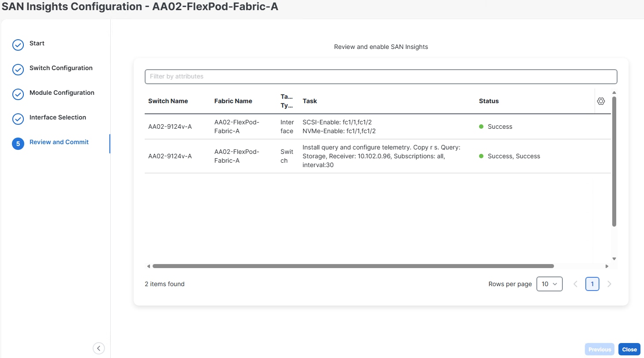Click AA02-9124v-A in the Interface row

170,127
